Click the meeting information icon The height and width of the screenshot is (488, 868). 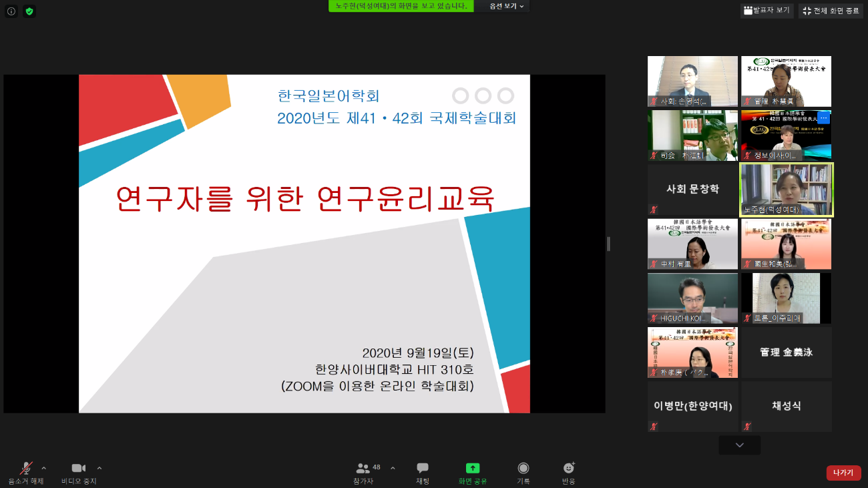[11, 11]
